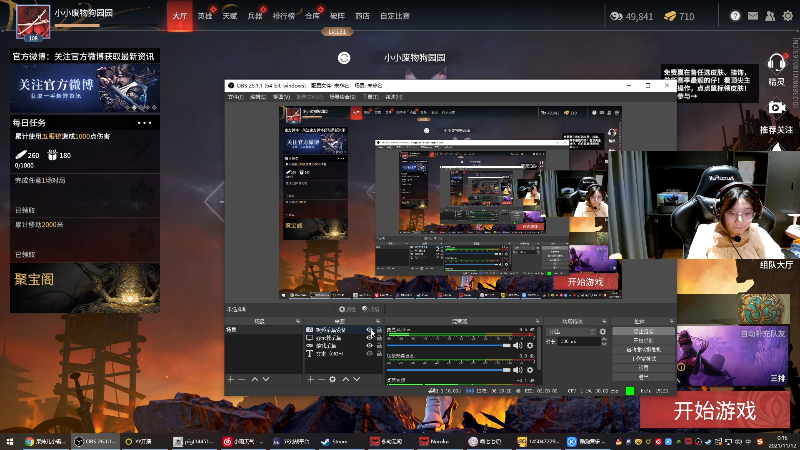Pop out the sources dock panel
Viewport: 800px width, 450px height.
click(378, 321)
